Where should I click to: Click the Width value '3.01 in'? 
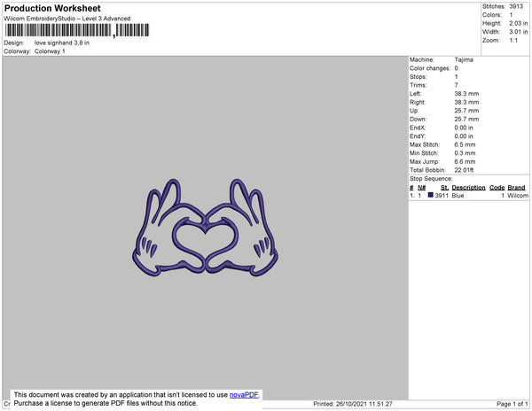pos(518,32)
